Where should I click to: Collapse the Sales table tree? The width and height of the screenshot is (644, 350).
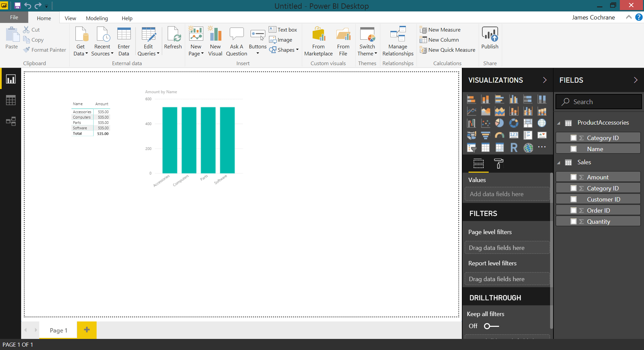click(x=559, y=163)
